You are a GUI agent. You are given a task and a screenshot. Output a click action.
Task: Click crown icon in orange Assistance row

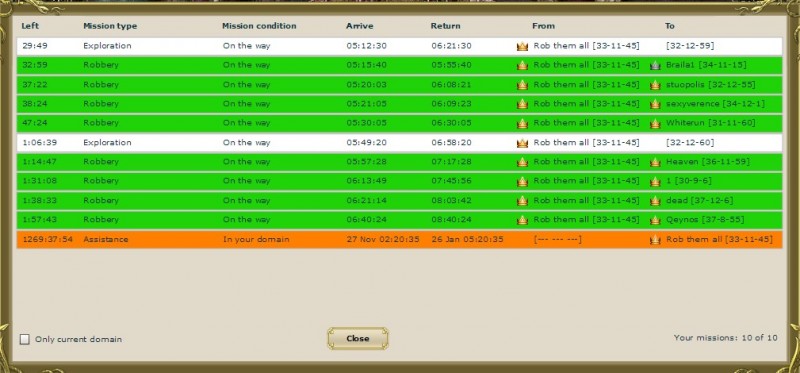tap(655, 239)
